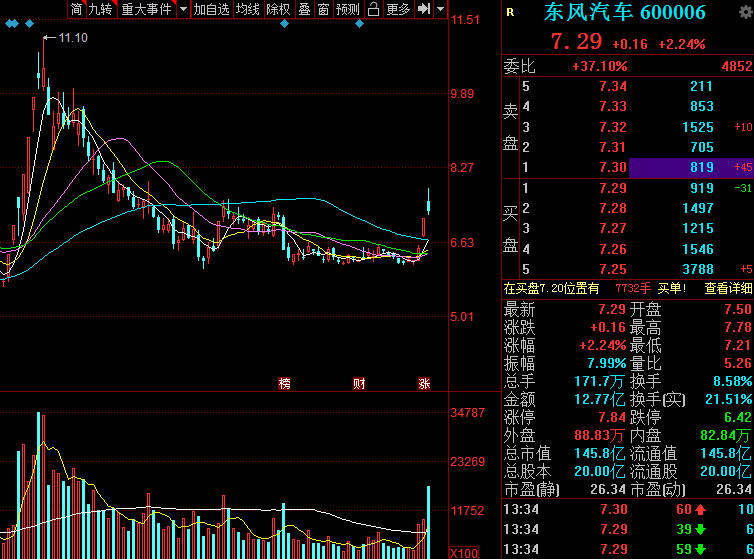Screen dimensions: 754x559
Task: Click green down arrow beside 39
Action: tap(700, 530)
